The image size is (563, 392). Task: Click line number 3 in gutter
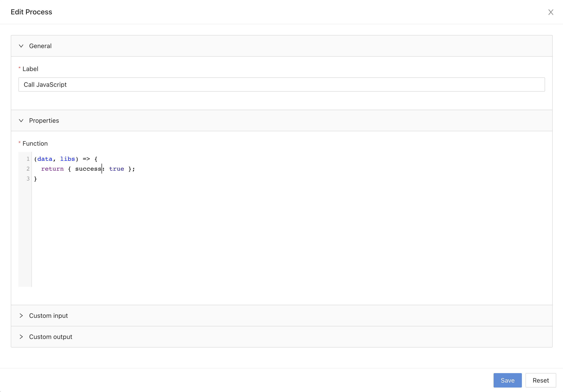coord(28,179)
